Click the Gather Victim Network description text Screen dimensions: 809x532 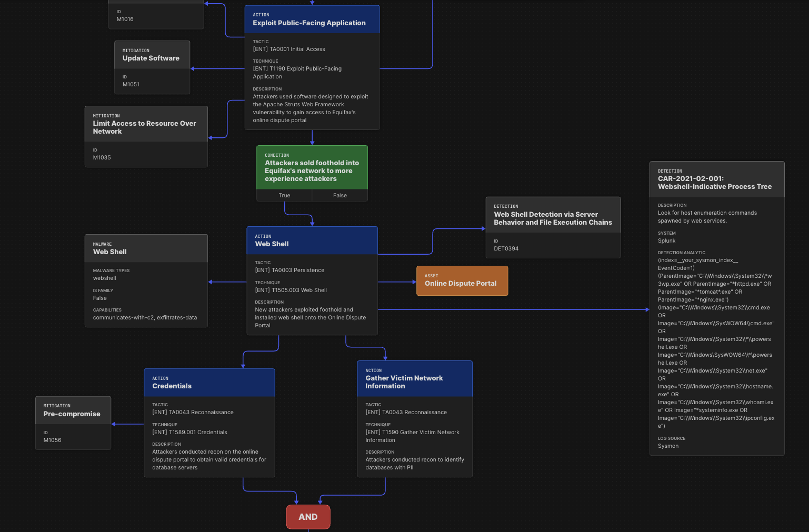pos(415,464)
